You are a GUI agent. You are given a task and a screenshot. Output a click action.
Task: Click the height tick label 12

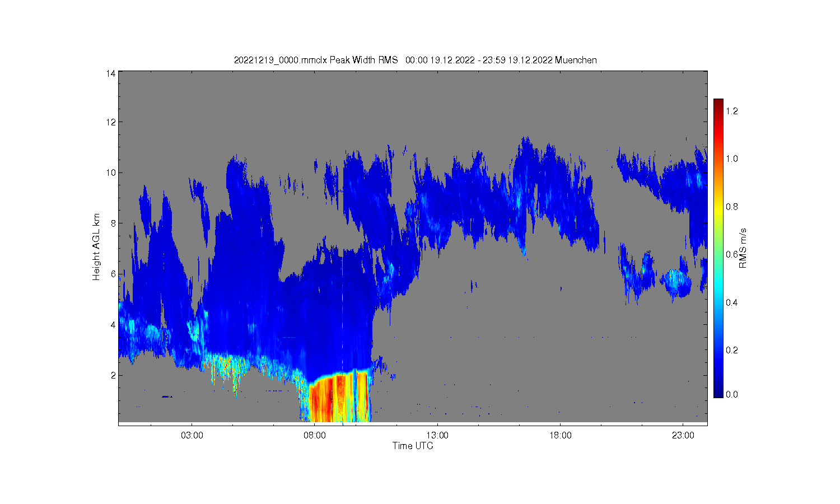coord(111,122)
